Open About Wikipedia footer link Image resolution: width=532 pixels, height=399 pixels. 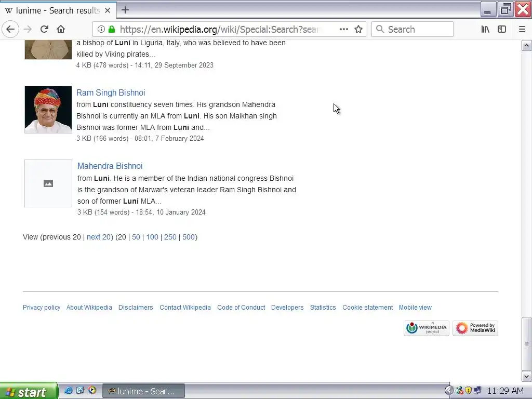89,308
